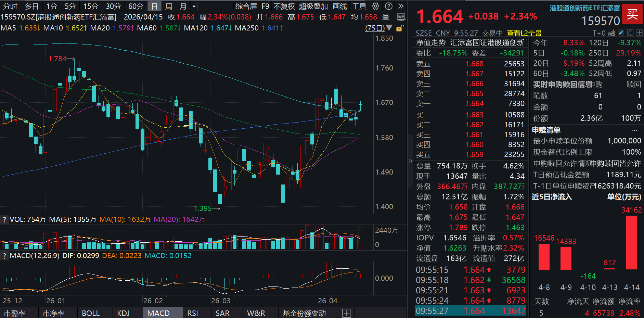Click the question mark beside MACD(12,26,9)
Screen dimensions: 644x318
point(4,255)
